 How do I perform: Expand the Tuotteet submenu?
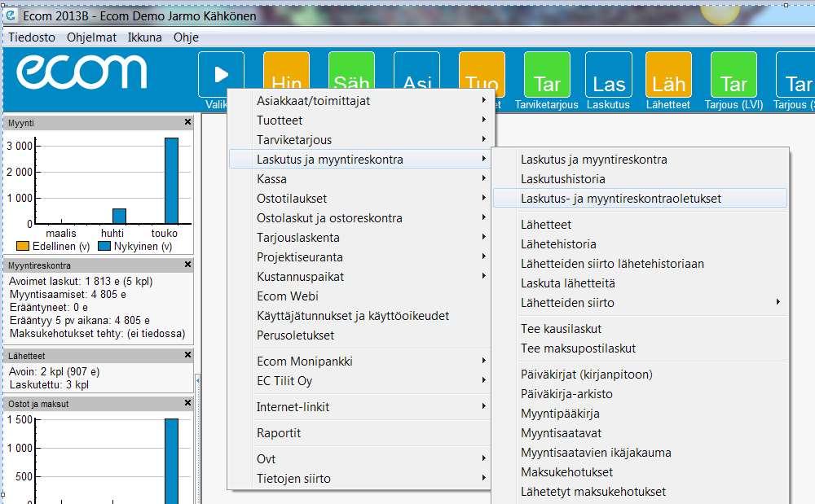pyautogui.click(x=360, y=121)
